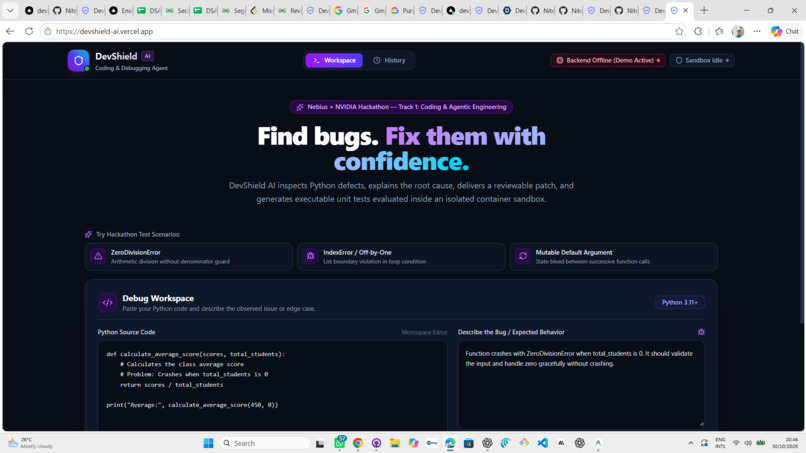
Task: Click the sparkle icon next to Try Hackathon Test Scenarios
Action: (88, 234)
